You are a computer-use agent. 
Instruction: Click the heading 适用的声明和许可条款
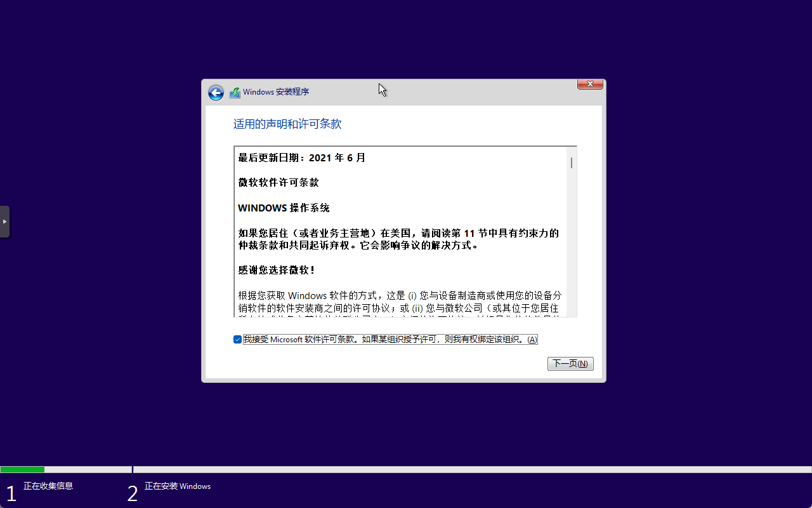(287, 124)
